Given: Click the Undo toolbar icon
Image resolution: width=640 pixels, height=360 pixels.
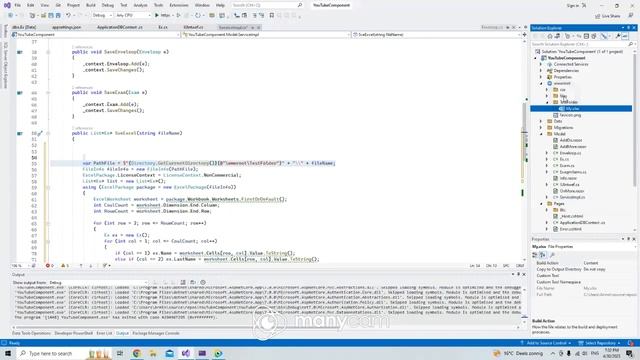Looking at the screenshot, I should [69, 16].
